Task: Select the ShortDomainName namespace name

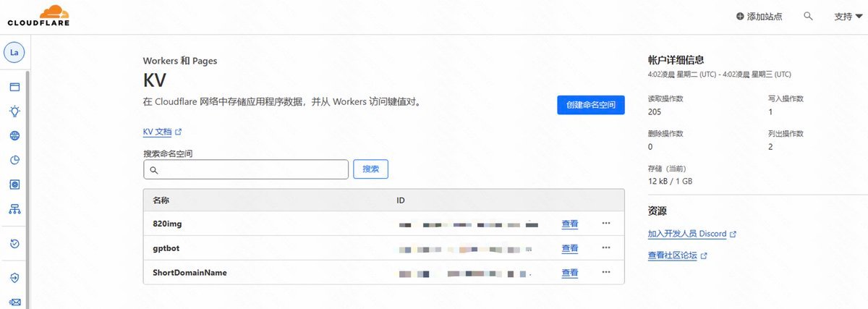Action: [x=190, y=273]
